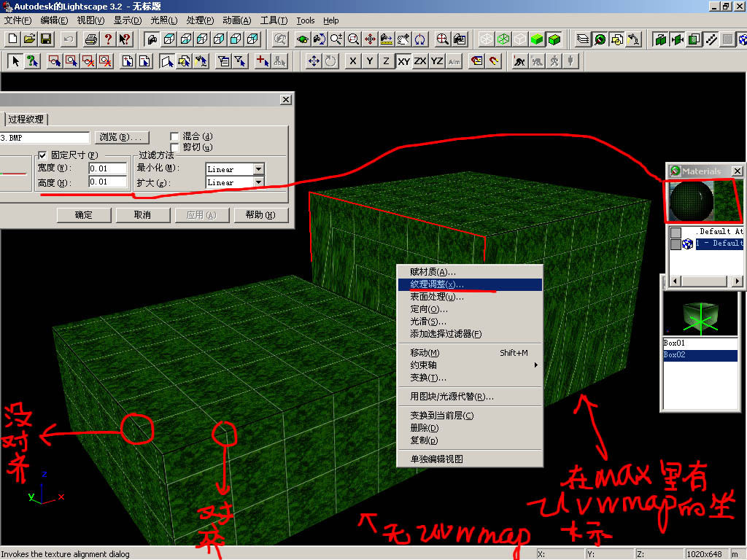Activate the magnet snap icon
This screenshot has width=747, height=560.
[x=494, y=61]
